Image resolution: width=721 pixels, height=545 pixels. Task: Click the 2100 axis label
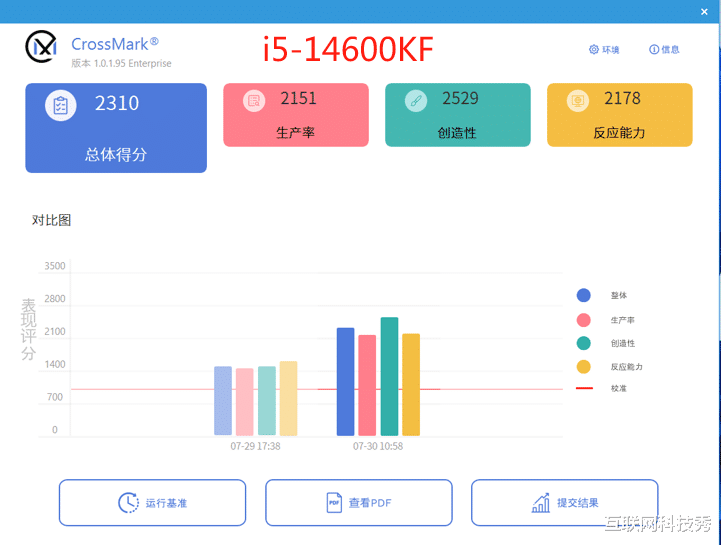click(55, 332)
